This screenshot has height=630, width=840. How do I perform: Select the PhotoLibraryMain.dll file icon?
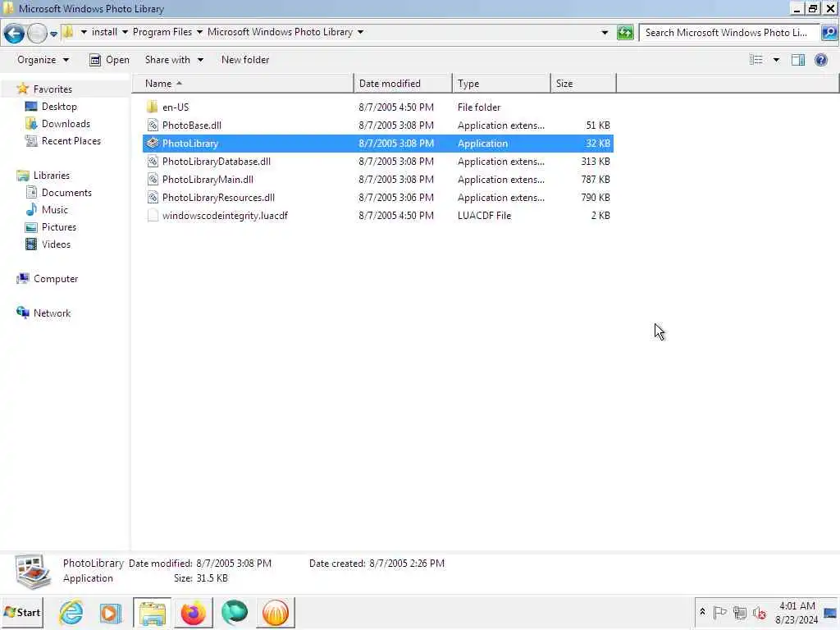[153, 180]
